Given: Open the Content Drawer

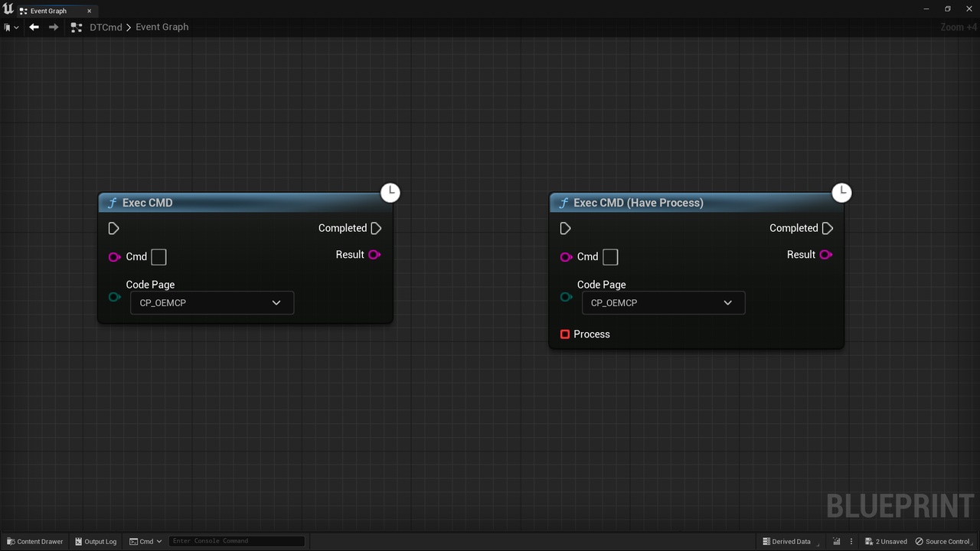Looking at the screenshot, I should tap(35, 541).
